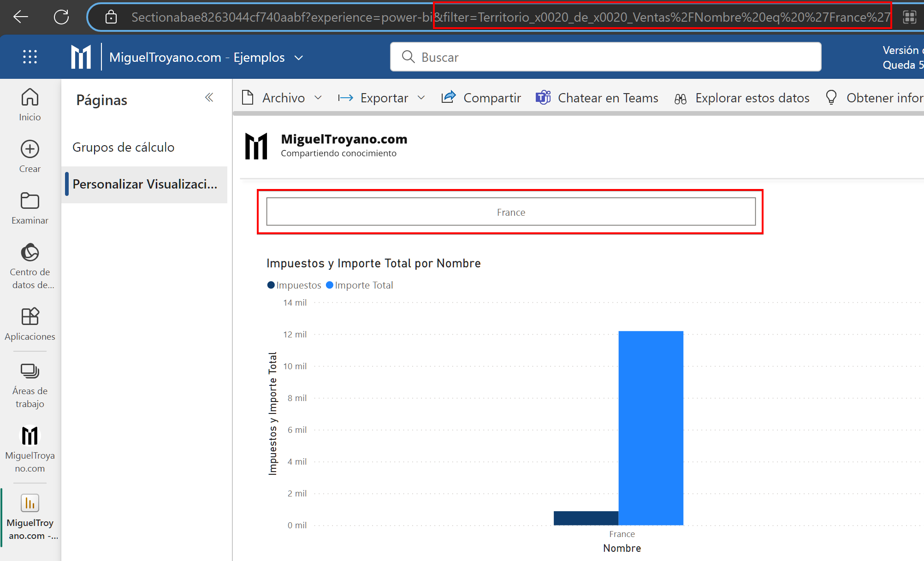Click the 12 mil y-axis value
The width and height of the screenshot is (924, 561).
click(295, 334)
